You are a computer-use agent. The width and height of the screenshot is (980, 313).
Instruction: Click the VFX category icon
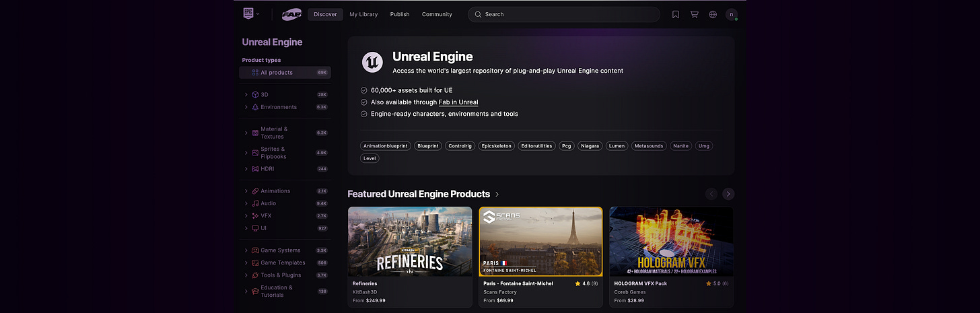pos(255,216)
